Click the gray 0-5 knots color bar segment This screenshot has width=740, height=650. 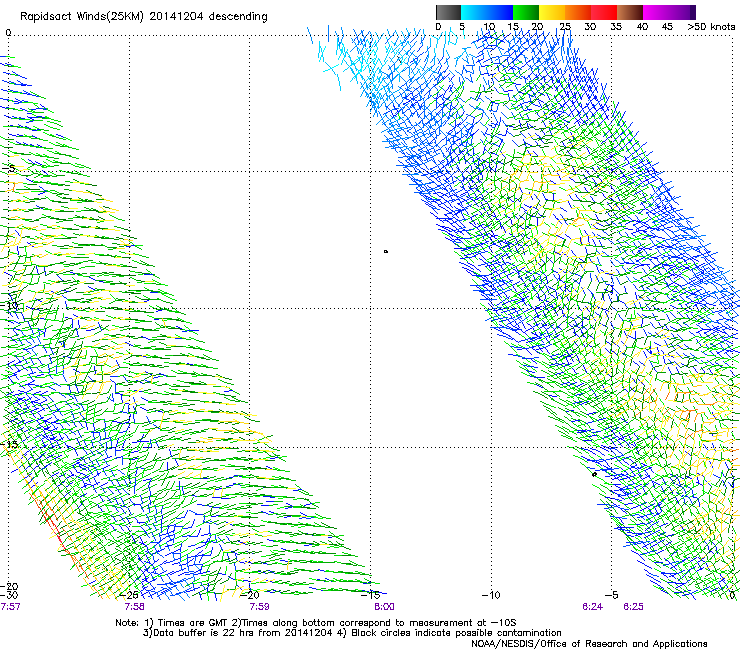coord(449,12)
